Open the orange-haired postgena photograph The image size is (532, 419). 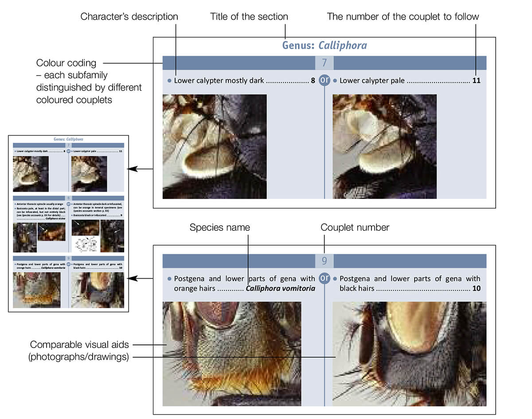coord(232,354)
